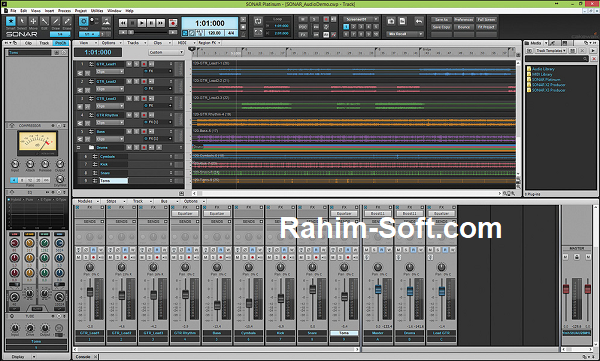Screen dimensions: 600x361
Task: Toggle the Snap to grid button
Action: 83,21
